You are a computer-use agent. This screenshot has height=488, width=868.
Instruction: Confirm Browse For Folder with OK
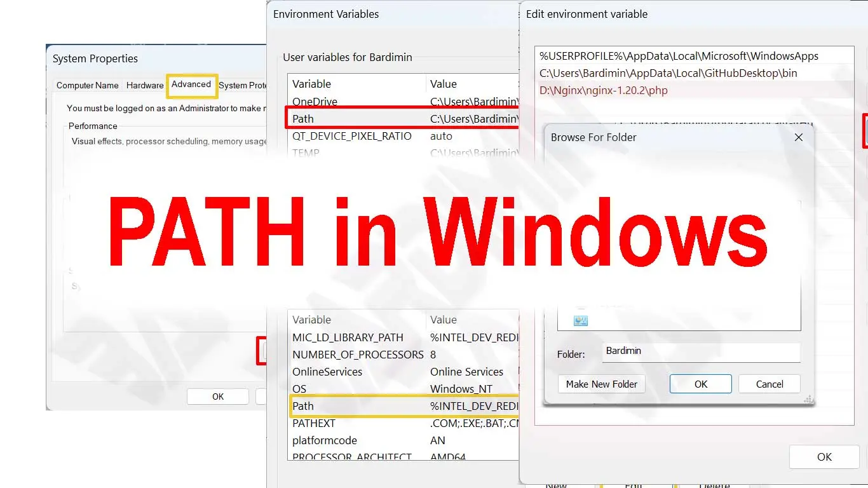(700, 384)
